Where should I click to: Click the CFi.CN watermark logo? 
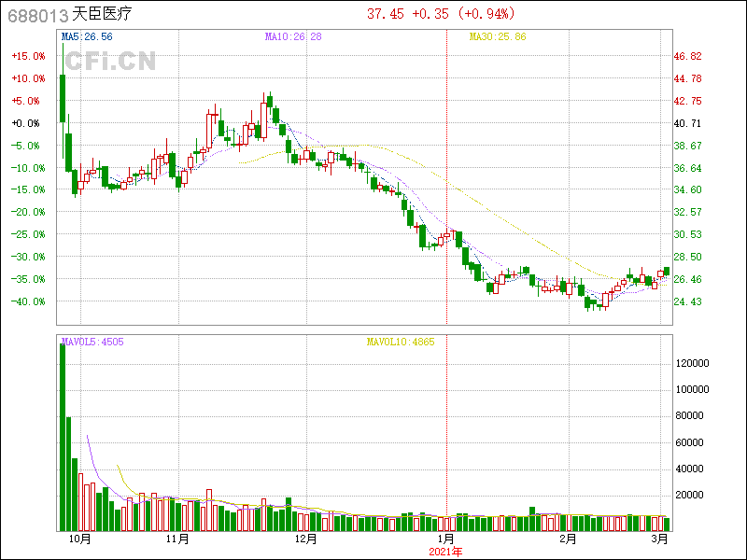pyautogui.click(x=109, y=62)
